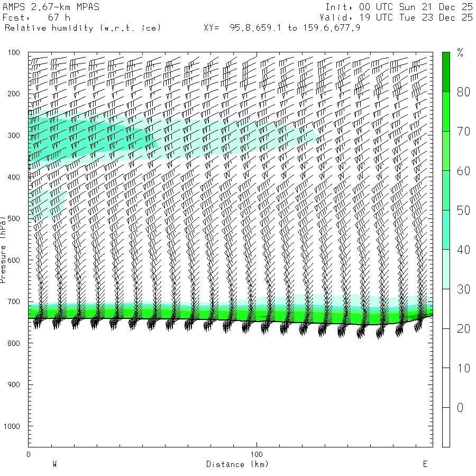Click the colorbar label 60
Screen dimensions: 476x476
click(x=463, y=171)
